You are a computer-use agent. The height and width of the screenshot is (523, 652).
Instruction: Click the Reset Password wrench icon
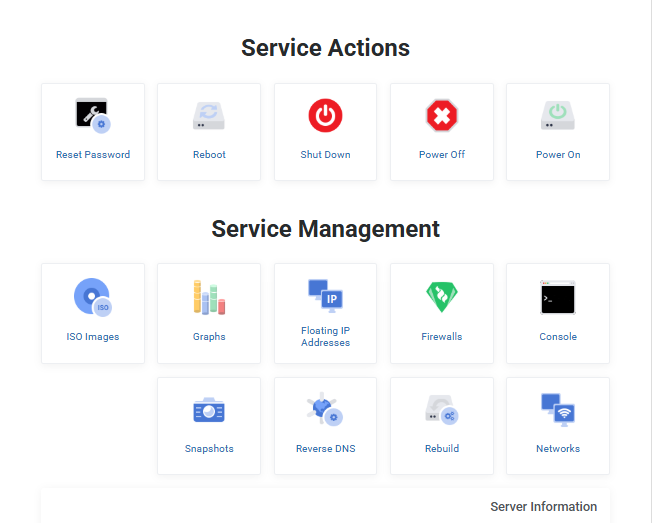[92, 116]
